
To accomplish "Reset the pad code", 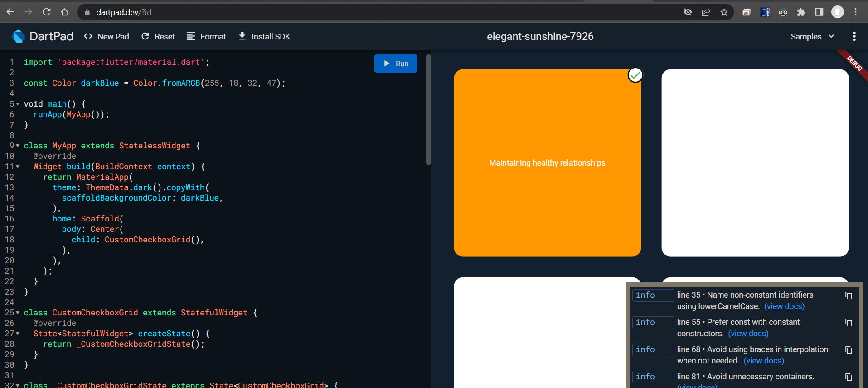I will pos(158,36).
